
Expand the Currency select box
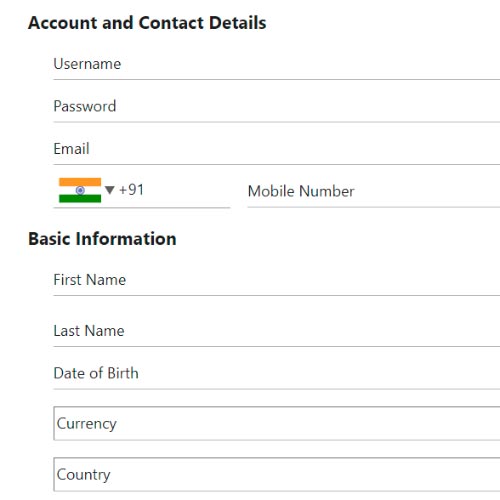[277, 423]
